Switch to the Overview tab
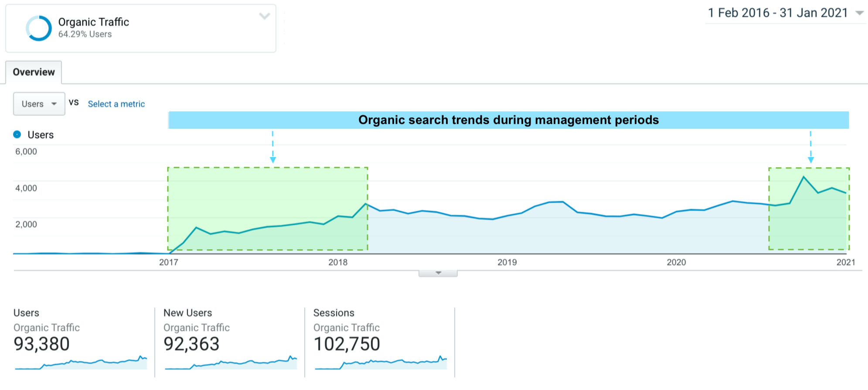 click(34, 72)
